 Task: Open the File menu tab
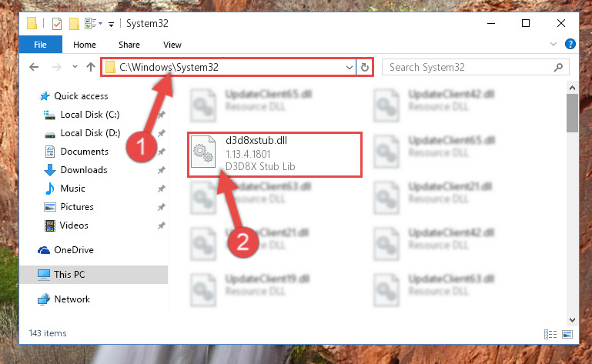[40, 45]
